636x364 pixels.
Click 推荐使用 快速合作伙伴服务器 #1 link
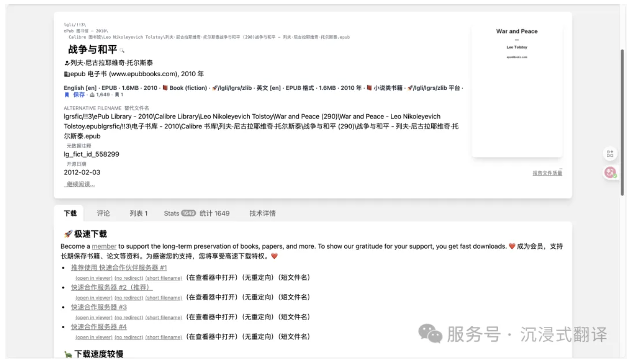(x=119, y=268)
